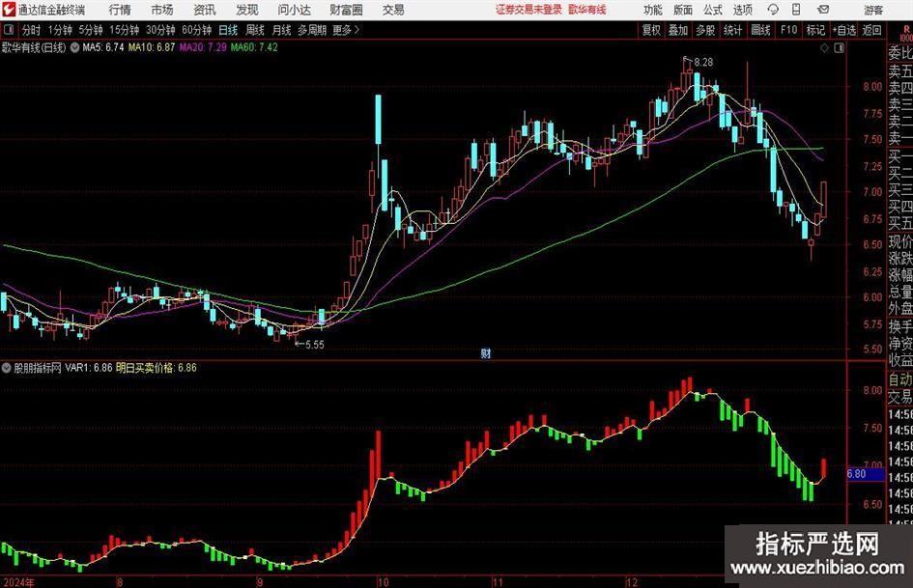The image size is (913, 588).
Task: Add stock with the +自选 button
Action: pos(844,30)
